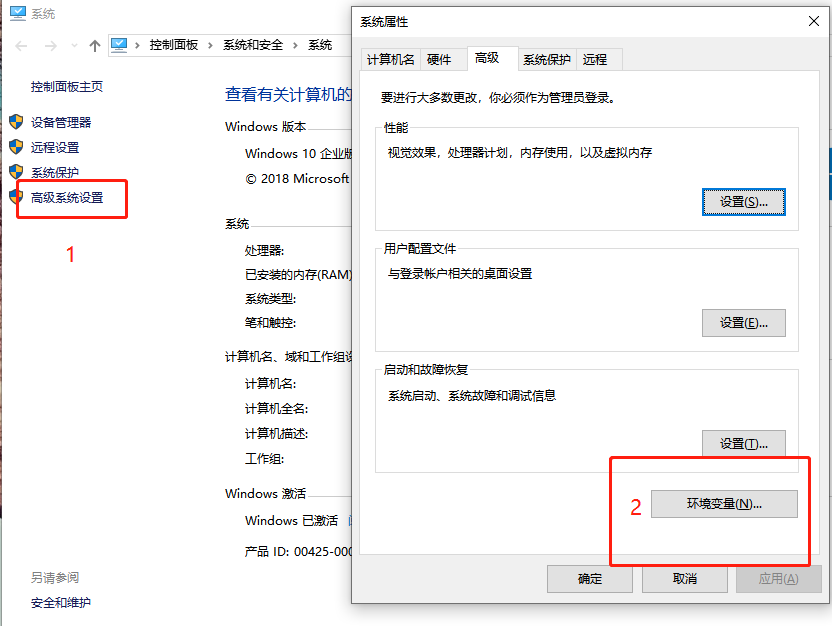Image resolution: width=832 pixels, height=626 pixels.
Task: Open 系统和安全 breadcrumb
Action: click(253, 45)
